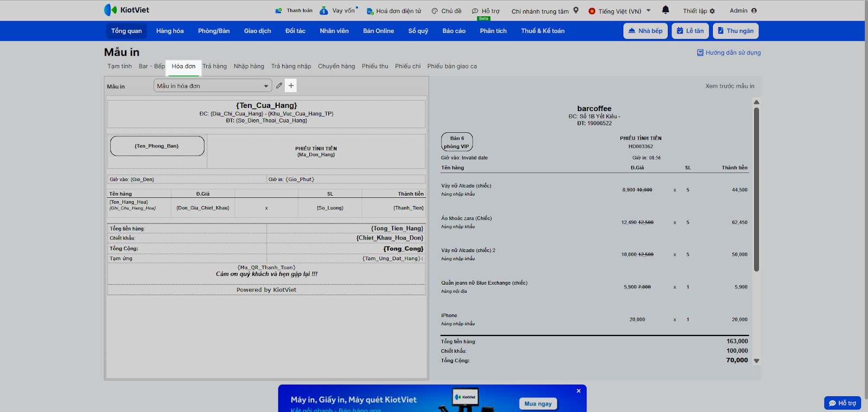Open the Thu ngân cashier screen
Screen dimensions: 868x412
pyautogui.click(x=736, y=31)
